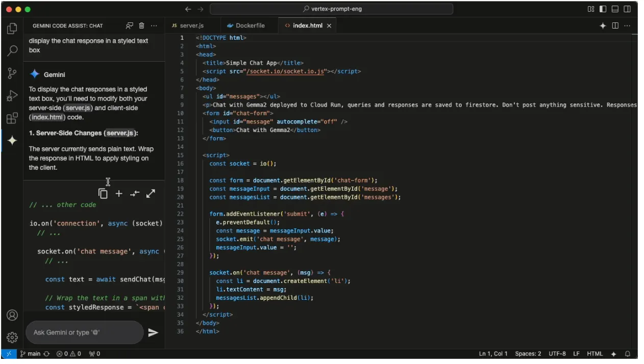Open the Search view in activity bar

[x=12, y=51]
